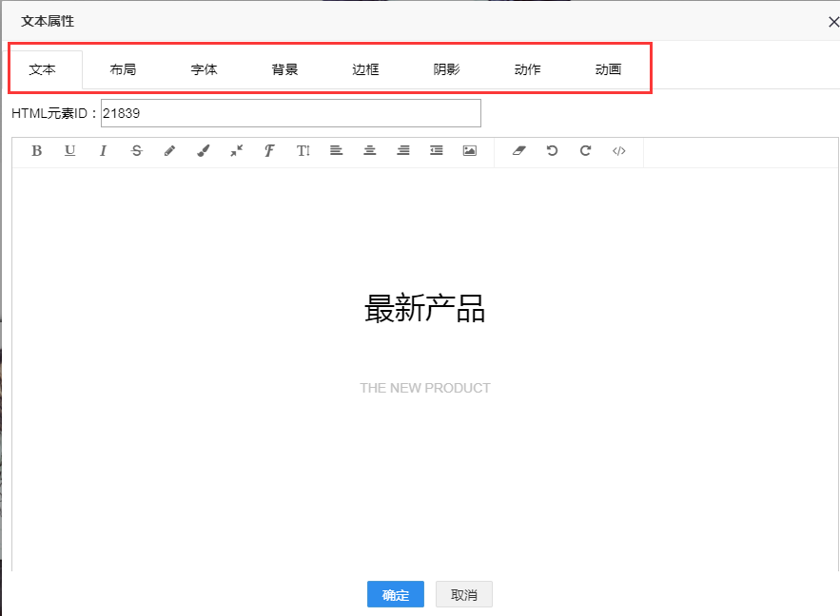Switch to the 布局 tab

[x=123, y=69]
